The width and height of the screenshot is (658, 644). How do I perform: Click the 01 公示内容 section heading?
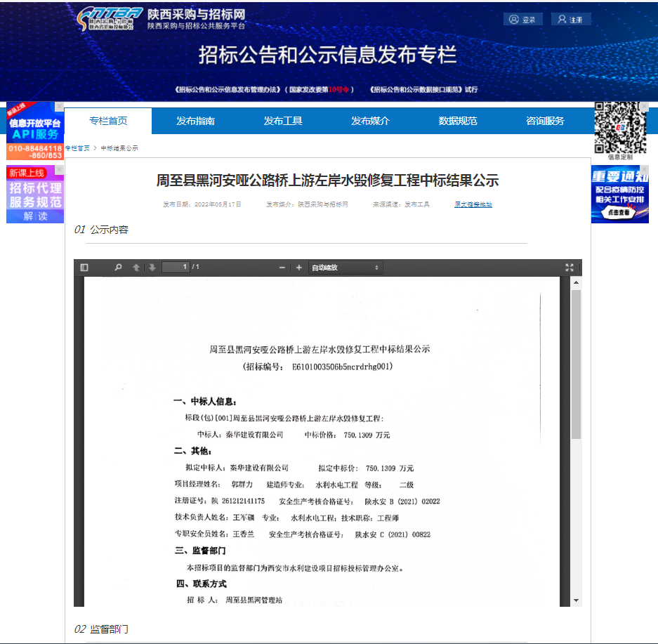point(101,230)
